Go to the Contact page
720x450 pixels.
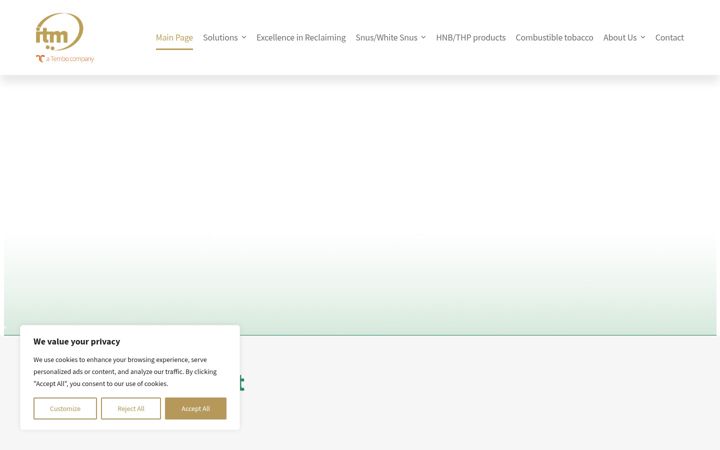click(x=669, y=37)
